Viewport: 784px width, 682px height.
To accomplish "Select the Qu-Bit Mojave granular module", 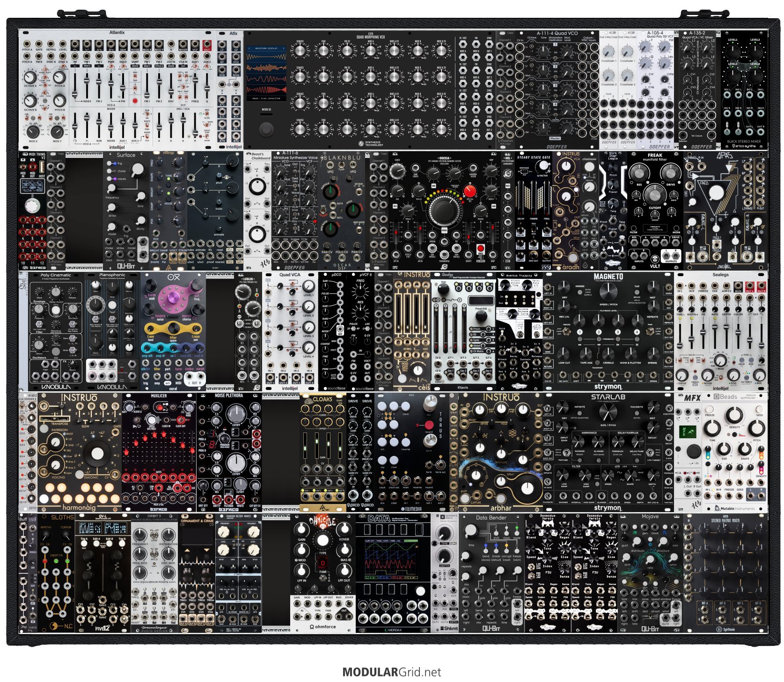I will tap(651, 573).
